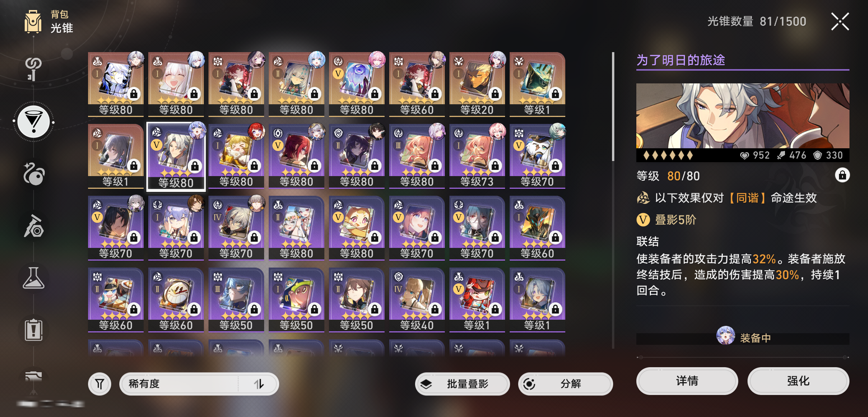Click the 批量叠影 batch superimpose button
The image size is (868, 417).
click(462, 384)
